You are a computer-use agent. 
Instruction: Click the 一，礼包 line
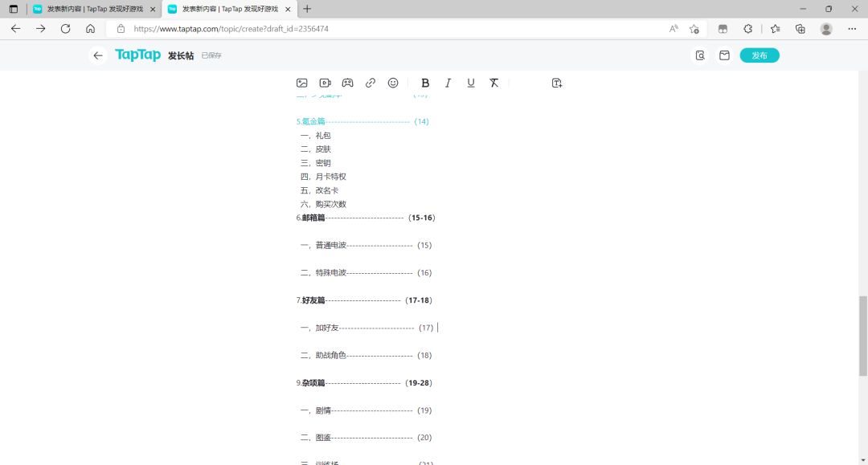tap(316, 136)
